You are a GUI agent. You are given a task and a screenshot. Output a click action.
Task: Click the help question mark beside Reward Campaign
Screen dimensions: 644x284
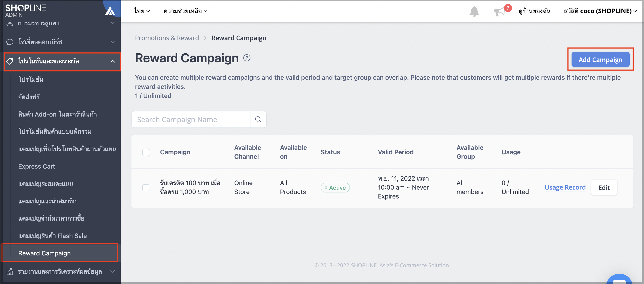coord(247,58)
